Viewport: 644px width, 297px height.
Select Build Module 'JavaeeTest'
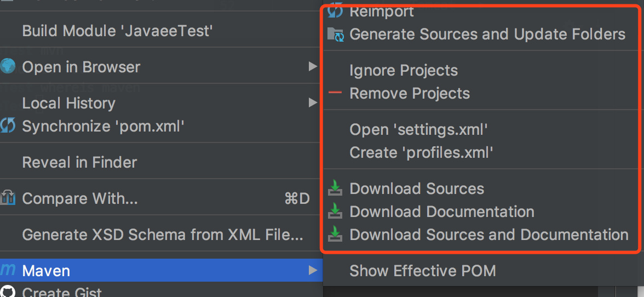(x=117, y=31)
